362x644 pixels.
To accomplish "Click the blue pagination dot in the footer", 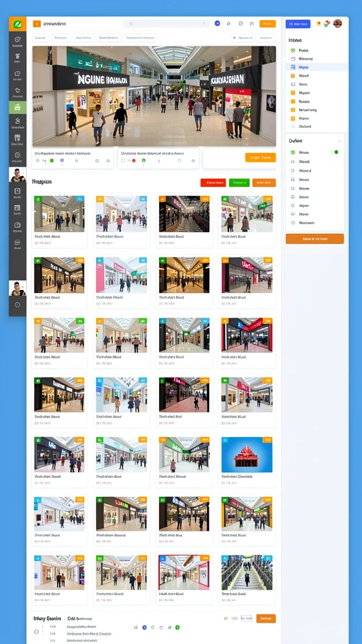I will (144, 628).
